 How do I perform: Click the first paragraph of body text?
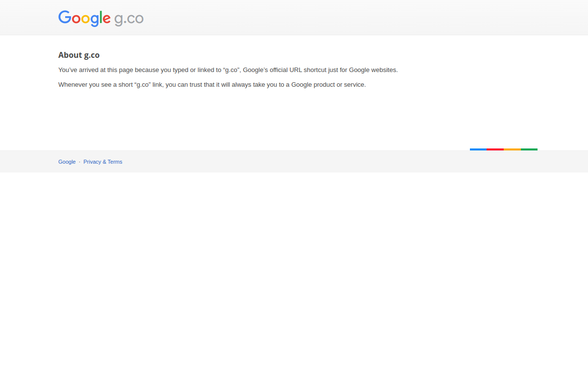tap(228, 70)
